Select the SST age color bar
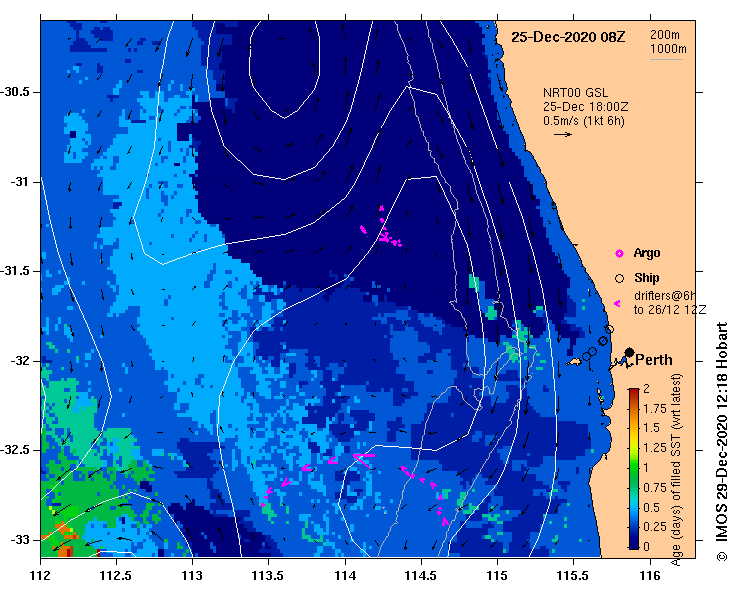The height and width of the screenshot is (592, 739). (634, 469)
